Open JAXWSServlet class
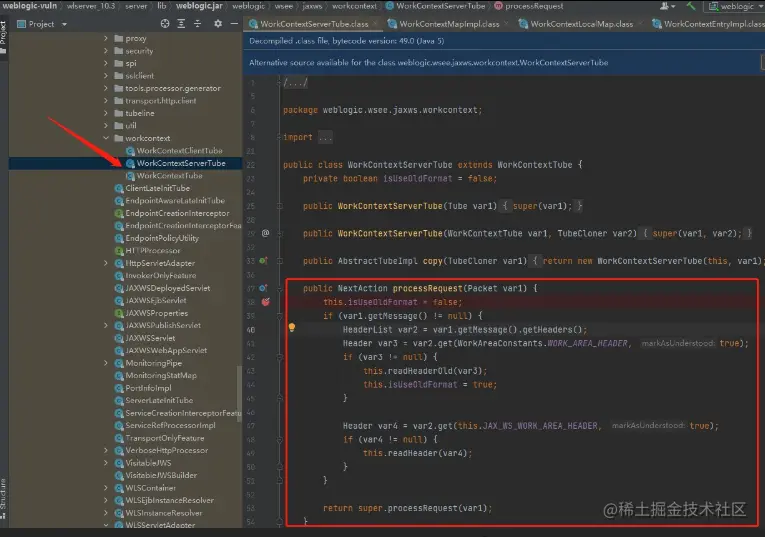 [150, 338]
